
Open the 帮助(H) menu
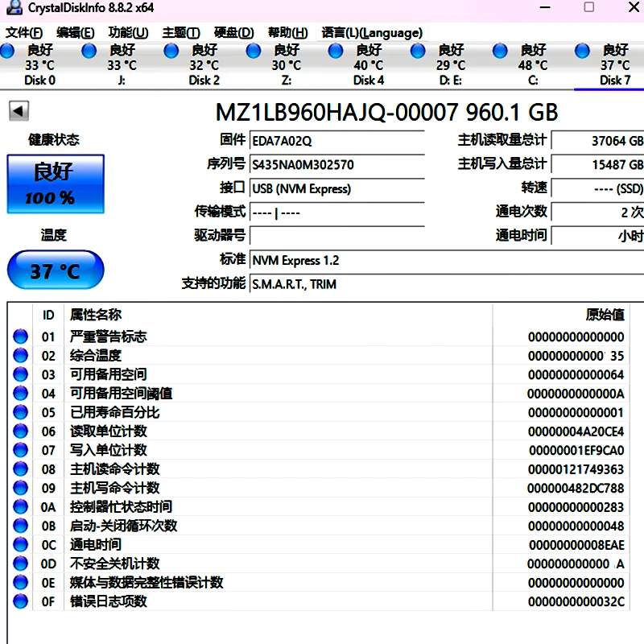287,32
